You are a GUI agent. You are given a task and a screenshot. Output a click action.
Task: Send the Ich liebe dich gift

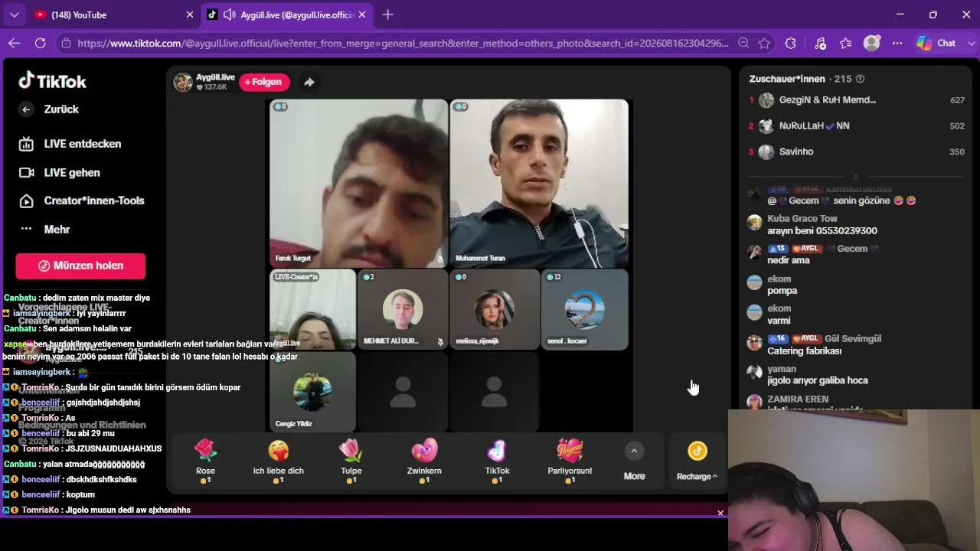278,461
